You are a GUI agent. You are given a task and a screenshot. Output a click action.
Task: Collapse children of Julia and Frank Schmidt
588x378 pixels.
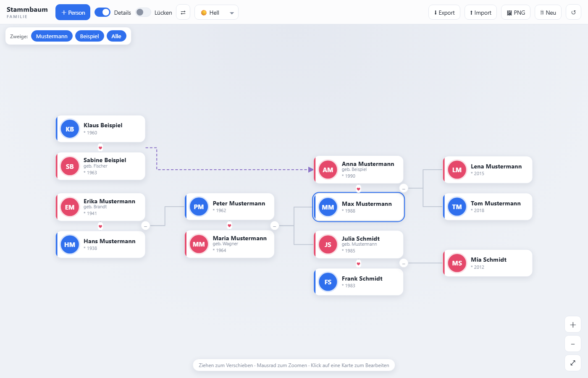tap(404, 263)
